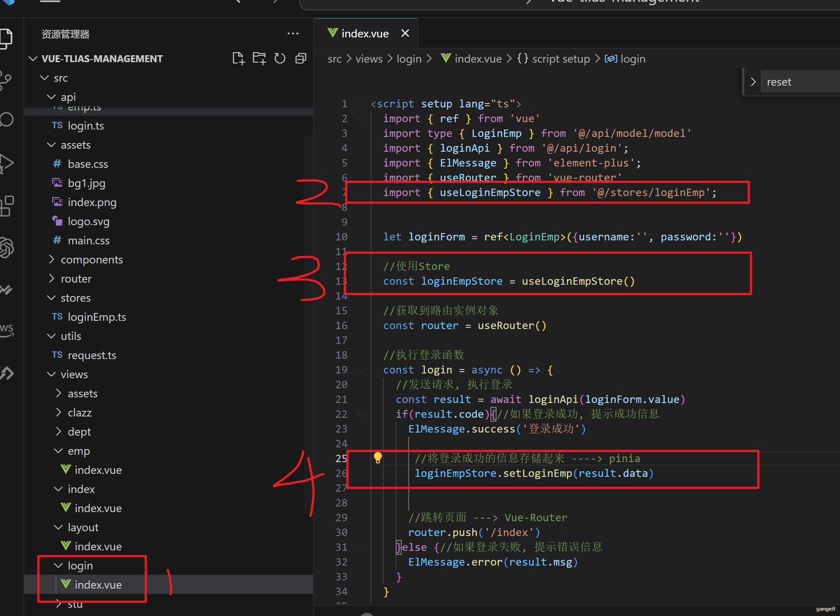Screen dimensions: 840x616
Task: Click the svg icon beside logo.svg
Action: (57, 221)
